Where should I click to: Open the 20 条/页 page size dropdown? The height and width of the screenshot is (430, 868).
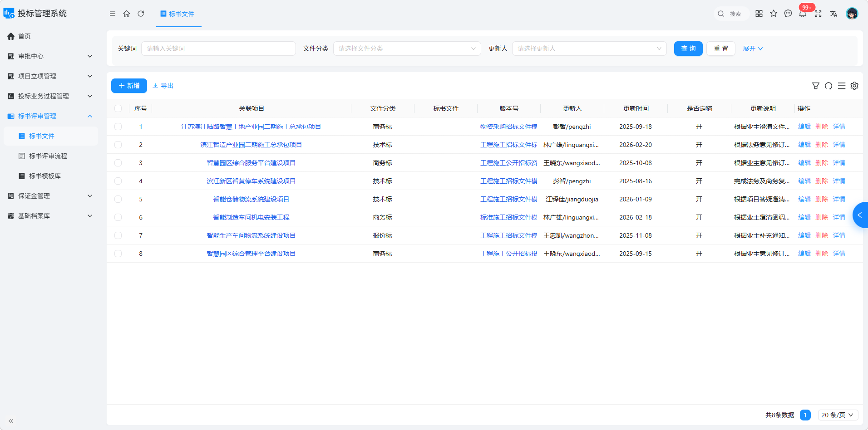pos(838,415)
